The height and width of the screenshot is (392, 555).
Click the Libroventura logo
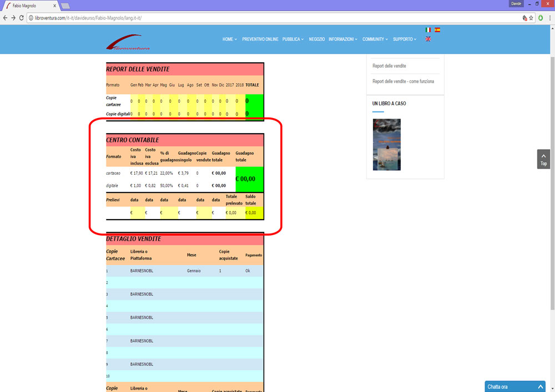128,43
